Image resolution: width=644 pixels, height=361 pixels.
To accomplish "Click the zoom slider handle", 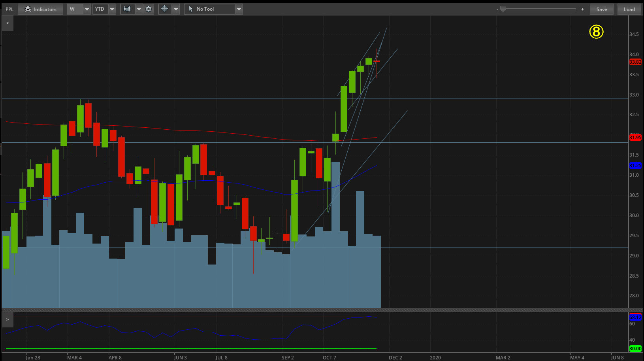I will coord(503,9).
